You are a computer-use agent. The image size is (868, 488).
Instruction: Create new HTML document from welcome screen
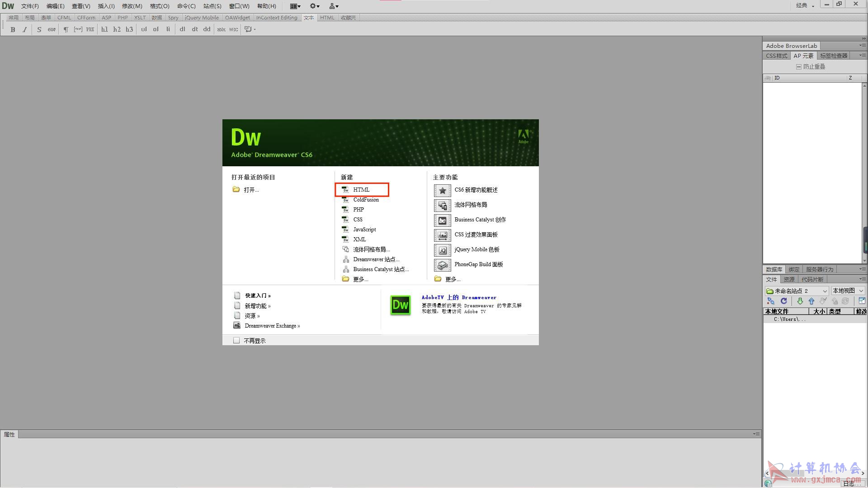click(x=362, y=190)
